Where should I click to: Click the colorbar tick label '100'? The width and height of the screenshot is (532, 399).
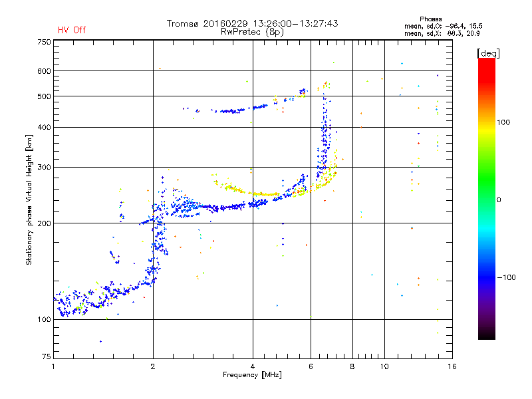coord(503,122)
